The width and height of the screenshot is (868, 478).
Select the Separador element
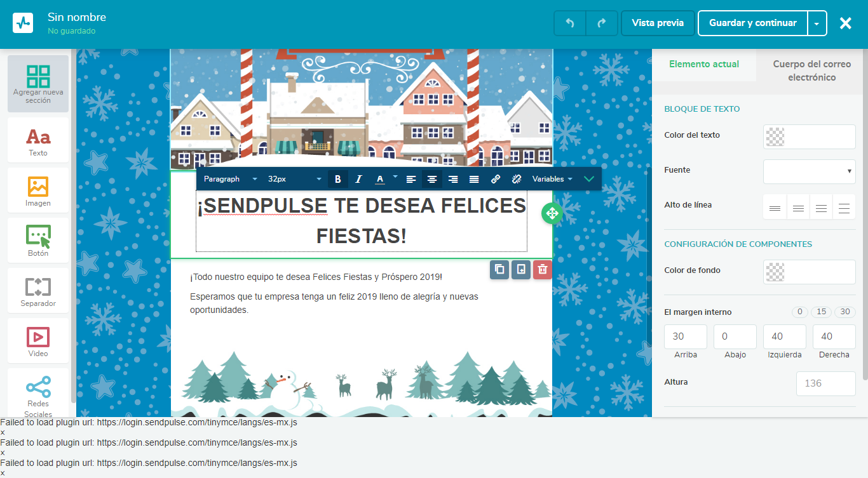pyautogui.click(x=38, y=290)
